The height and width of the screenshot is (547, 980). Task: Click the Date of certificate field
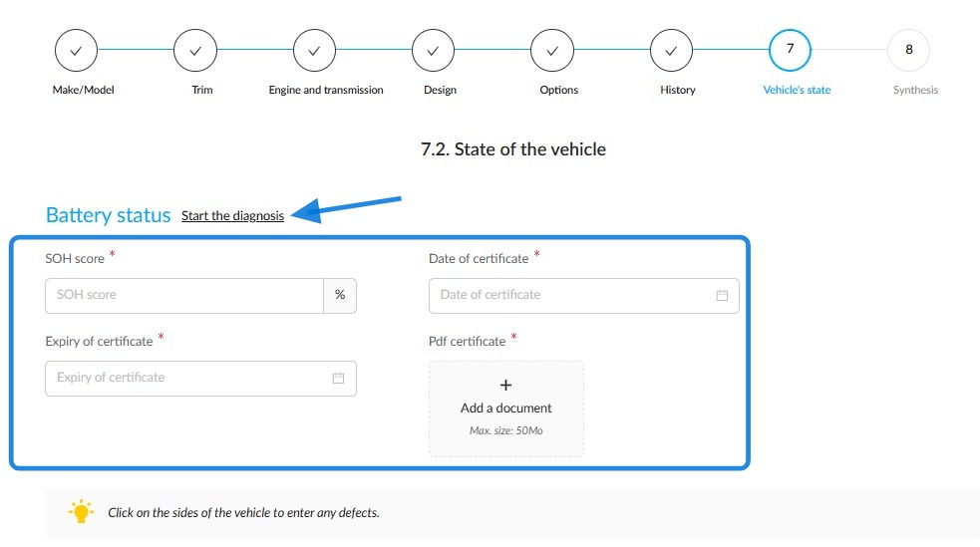[584, 295]
